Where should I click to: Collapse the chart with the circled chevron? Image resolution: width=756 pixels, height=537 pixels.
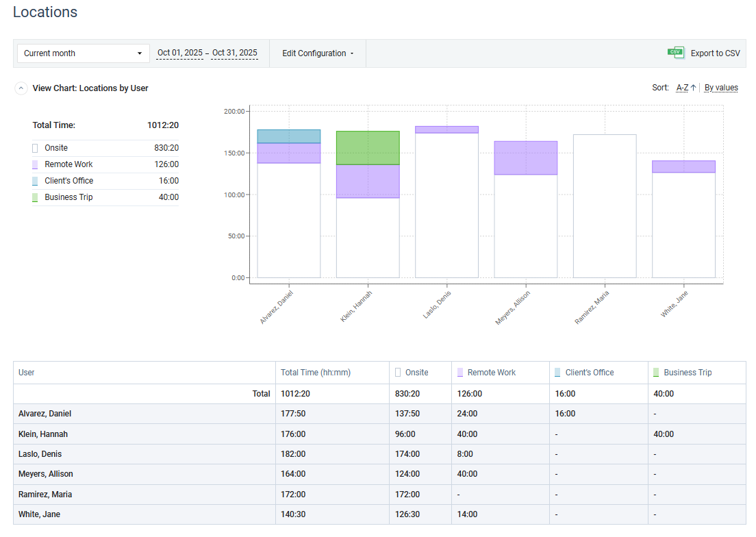tap(21, 88)
